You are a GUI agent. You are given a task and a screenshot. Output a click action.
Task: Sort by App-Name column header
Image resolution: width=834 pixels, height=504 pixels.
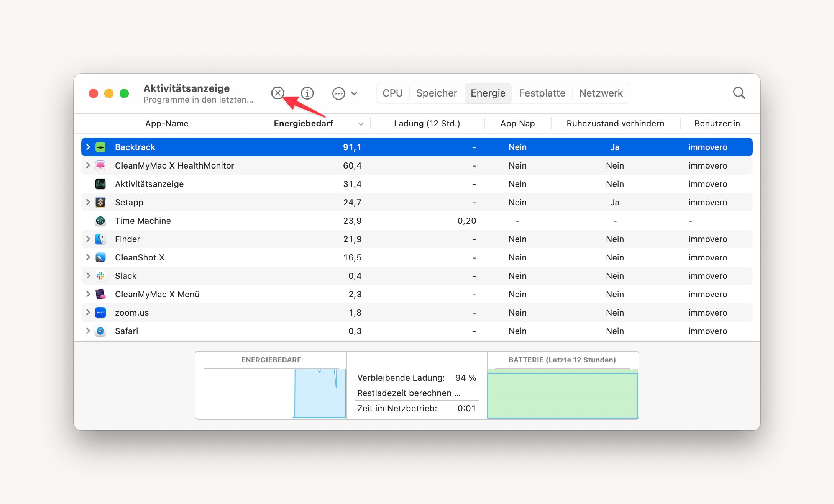tap(167, 123)
